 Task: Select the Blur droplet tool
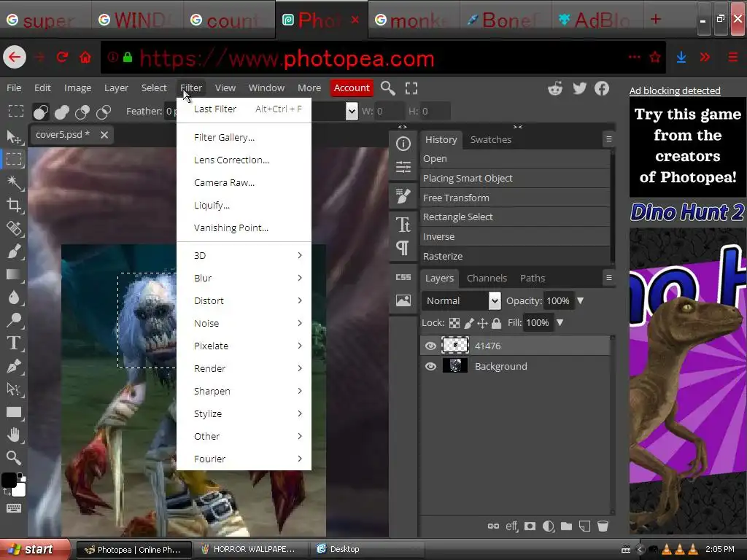[x=14, y=297]
